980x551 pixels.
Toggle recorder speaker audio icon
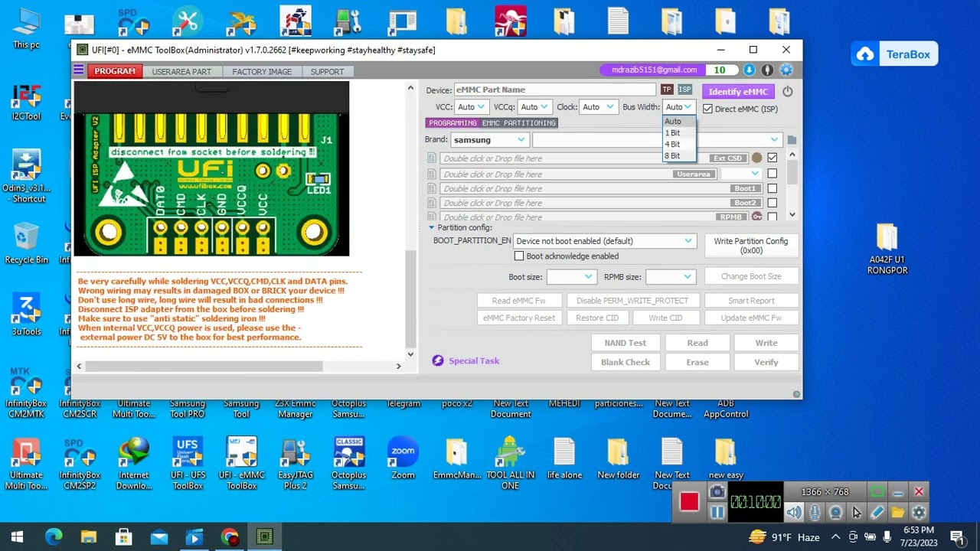794,513
